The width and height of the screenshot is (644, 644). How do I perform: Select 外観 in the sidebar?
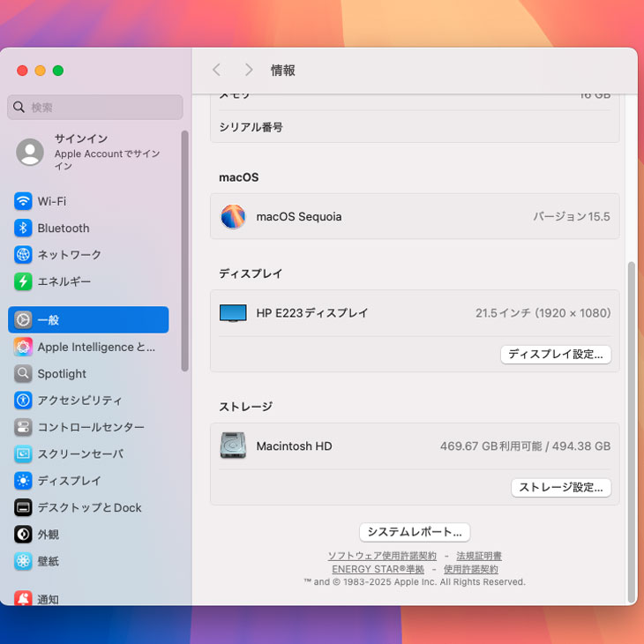88,535
